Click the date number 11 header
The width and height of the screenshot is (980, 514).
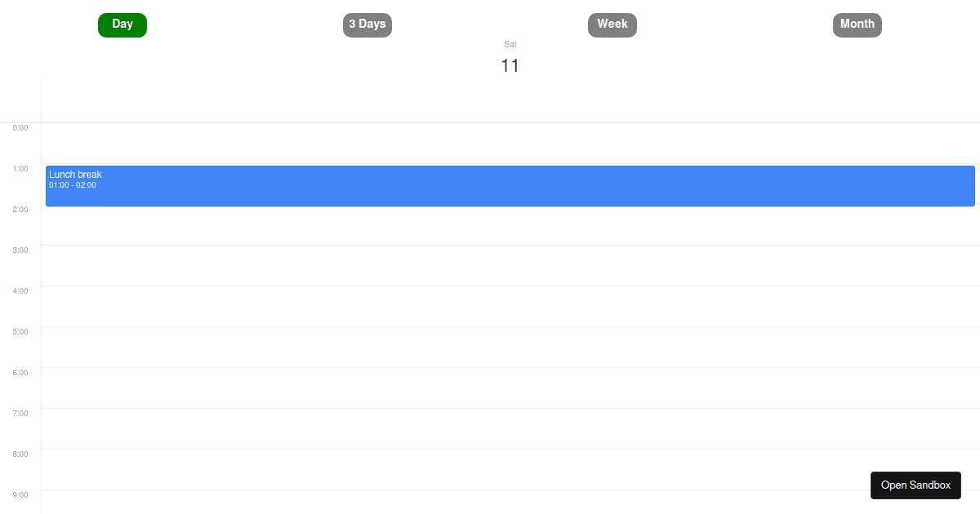tap(510, 65)
